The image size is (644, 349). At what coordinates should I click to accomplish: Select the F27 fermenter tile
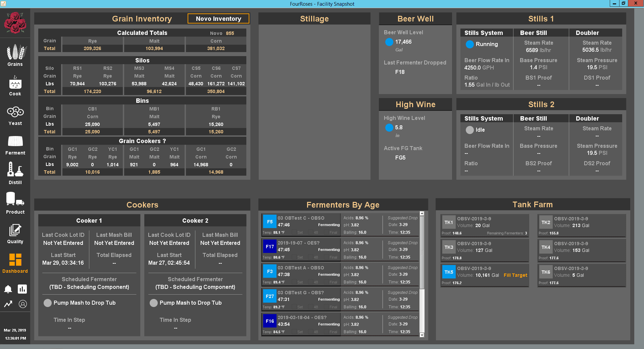point(270,296)
